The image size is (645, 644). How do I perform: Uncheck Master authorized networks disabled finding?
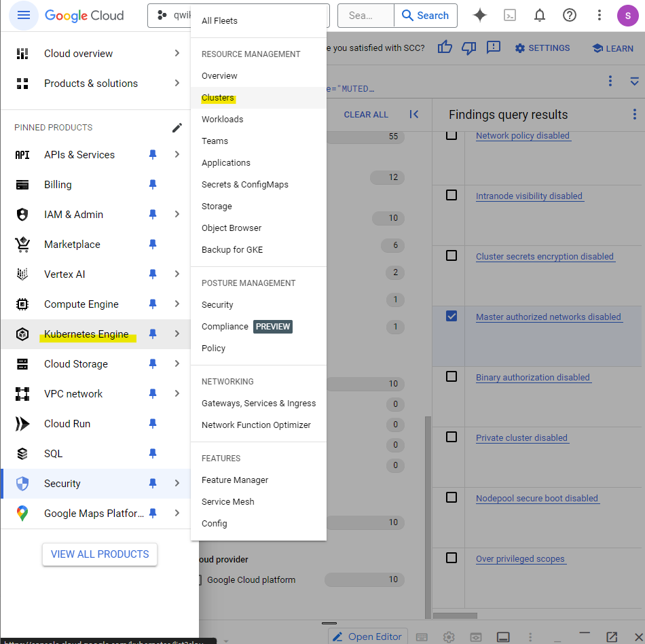point(451,316)
